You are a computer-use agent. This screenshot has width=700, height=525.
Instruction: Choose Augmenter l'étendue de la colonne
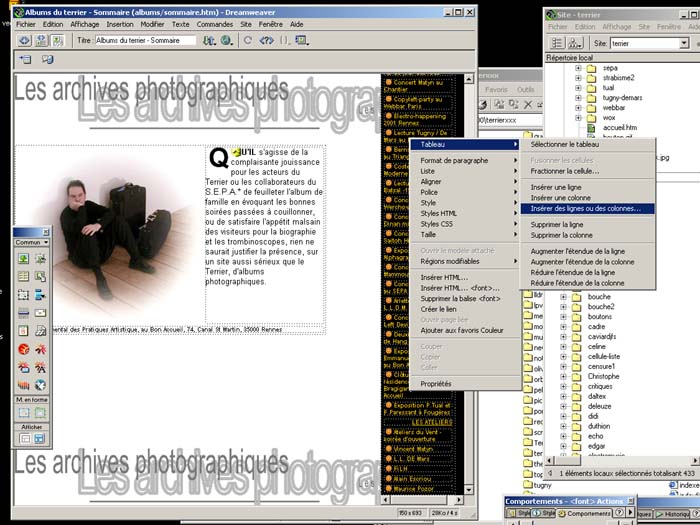(x=588, y=262)
